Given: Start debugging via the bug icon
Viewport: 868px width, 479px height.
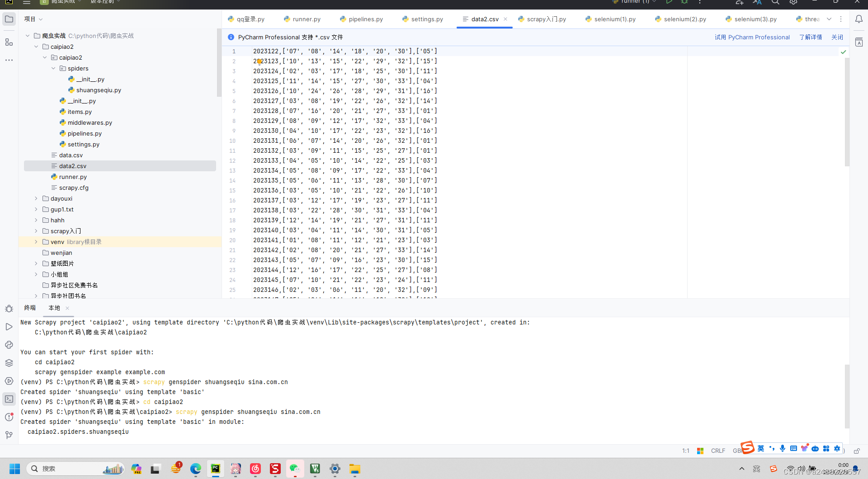Looking at the screenshot, I should pyautogui.click(x=684, y=2).
